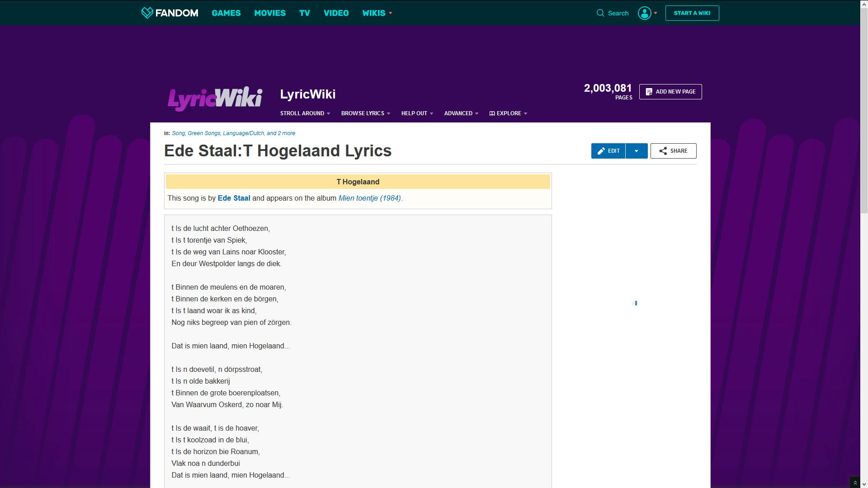868x488 pixels.
Task: Open the ADVANCED navigation menu
Action: click(459, 113)
